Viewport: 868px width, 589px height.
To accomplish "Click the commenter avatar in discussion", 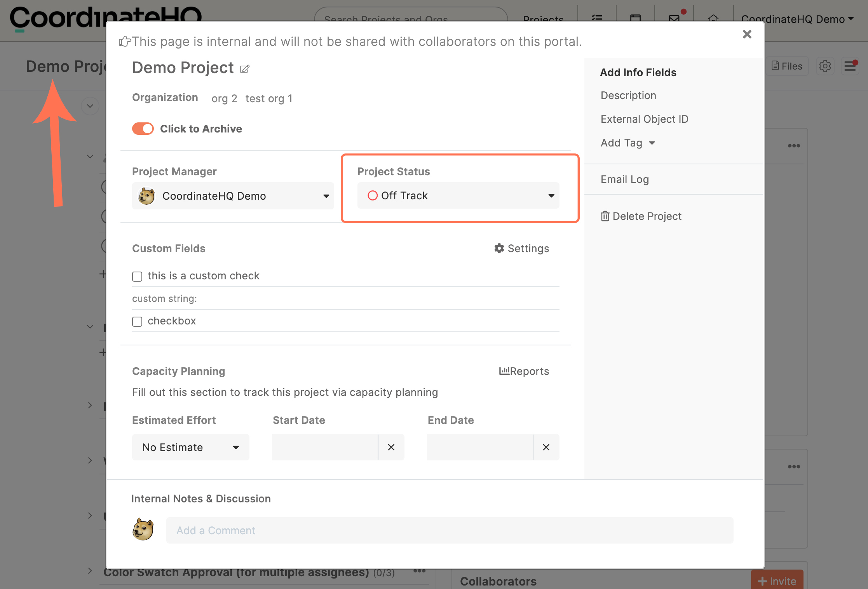I will click(x=143, y=529).
